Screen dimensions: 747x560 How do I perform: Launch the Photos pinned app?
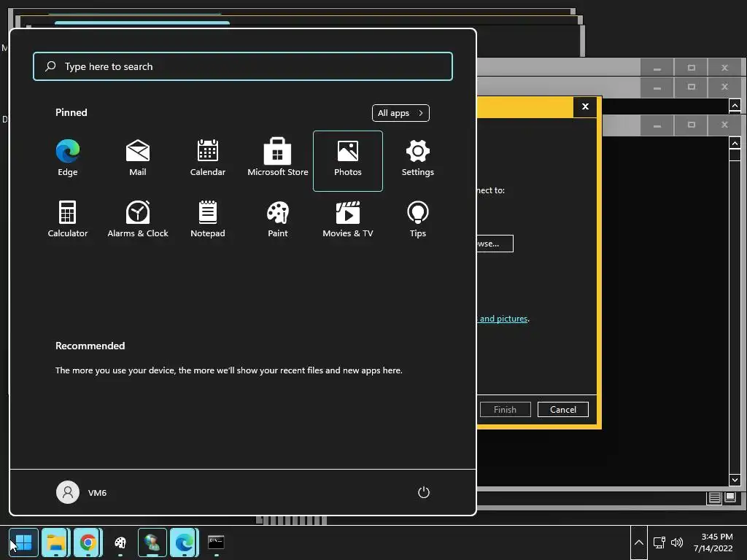coord(348,161)
